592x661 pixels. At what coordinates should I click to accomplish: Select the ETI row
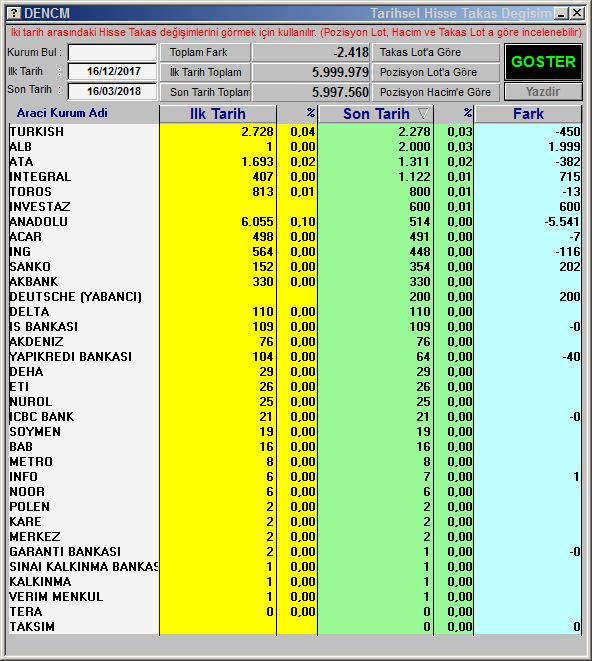[295, 387]
